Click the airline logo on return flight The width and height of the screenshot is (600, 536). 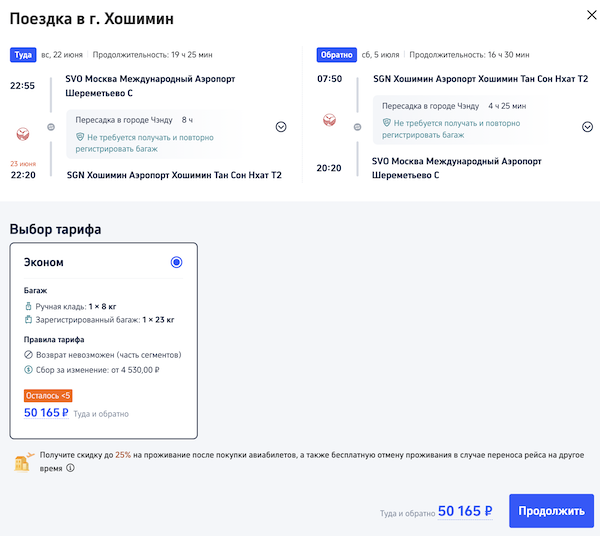pos(329,121)
